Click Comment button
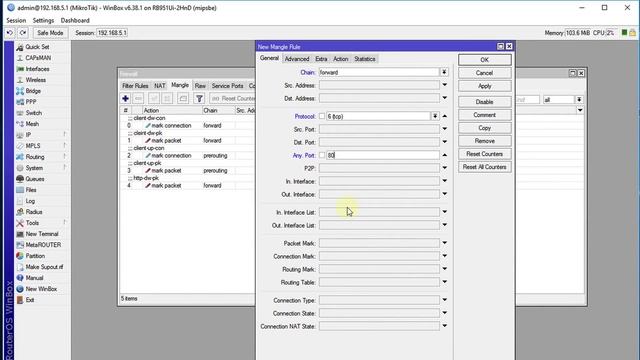Image resolution: width=640 pixels, height=360 pixels. [x=484, y=115]
